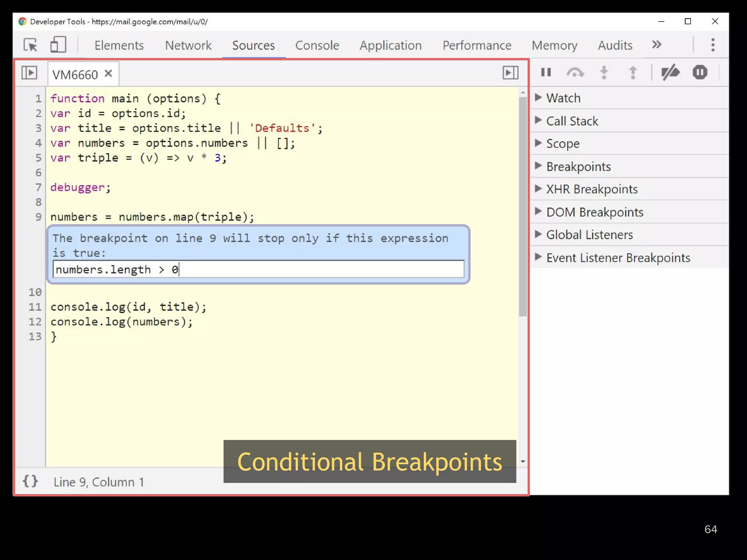Pretty-print the source with braces icon
The width and height of the screenshot is (747, 560).
(x=30, y=481)
